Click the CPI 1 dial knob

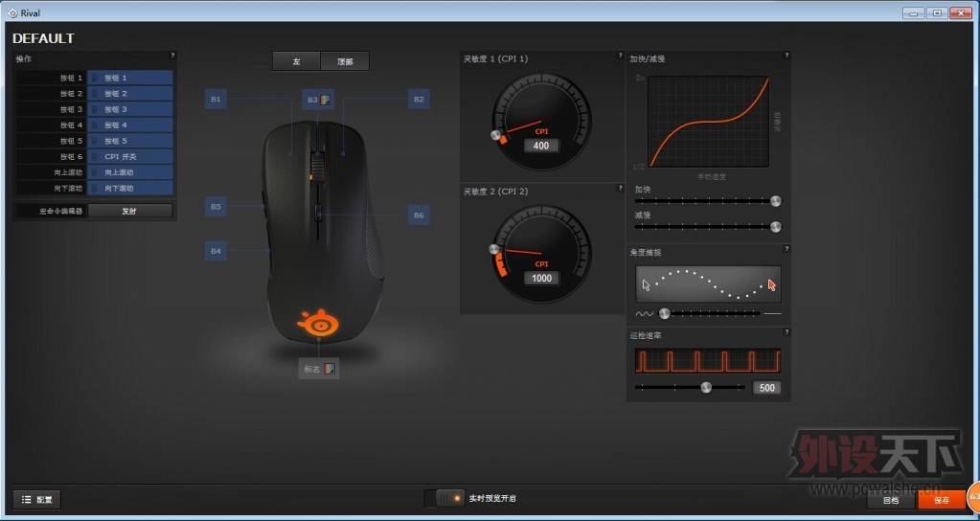point(496,135)
